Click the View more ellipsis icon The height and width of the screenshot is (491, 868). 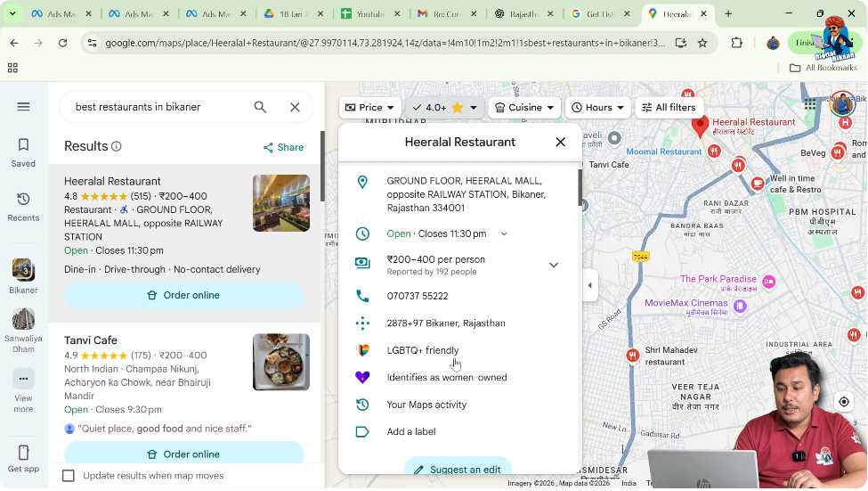pos(23,379)
